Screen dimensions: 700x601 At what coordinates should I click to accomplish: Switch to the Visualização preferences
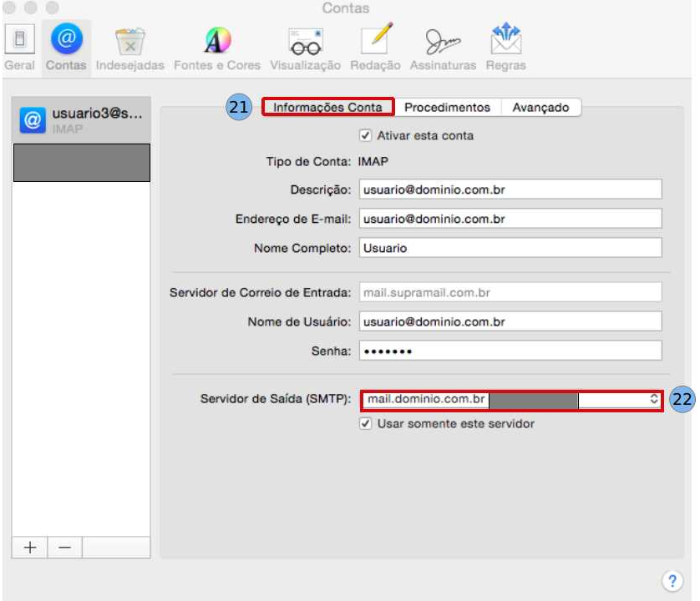(x=306, y=47)
